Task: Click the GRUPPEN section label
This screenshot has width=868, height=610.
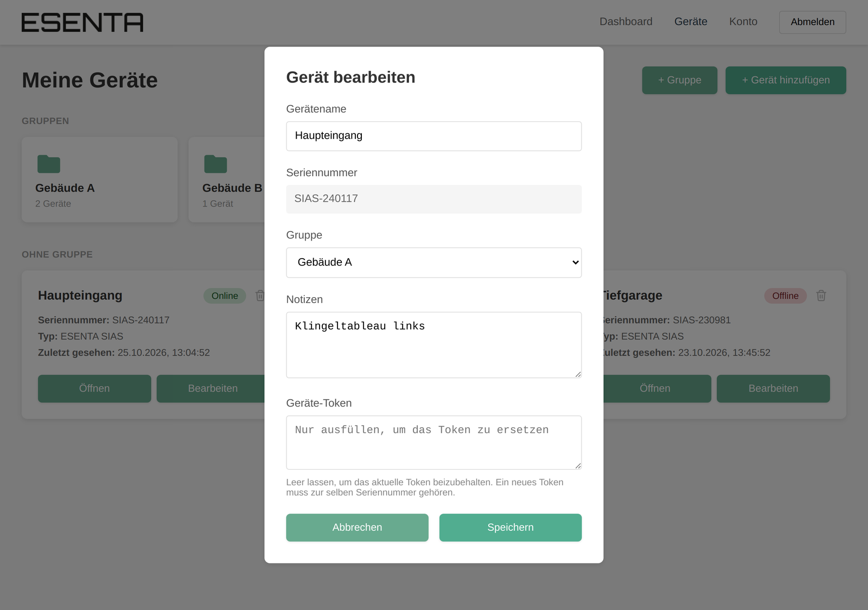Action: [46, 121]
